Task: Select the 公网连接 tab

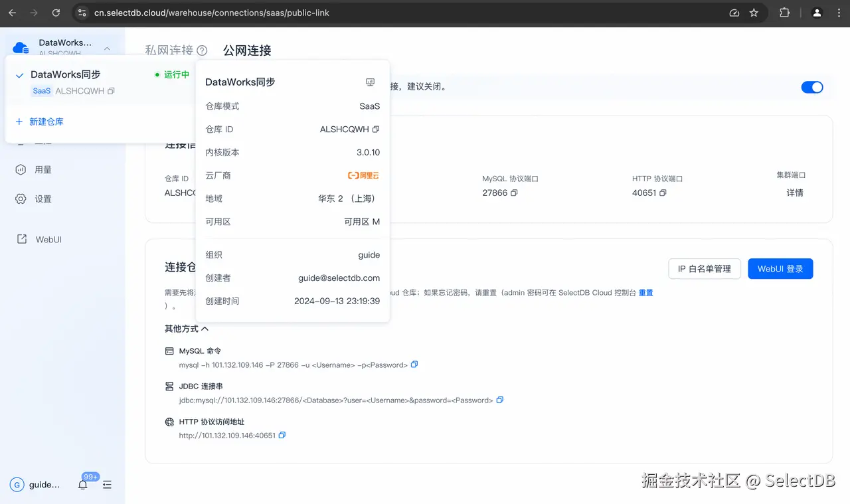Action: pyautogui.click(x=246, y=50)
